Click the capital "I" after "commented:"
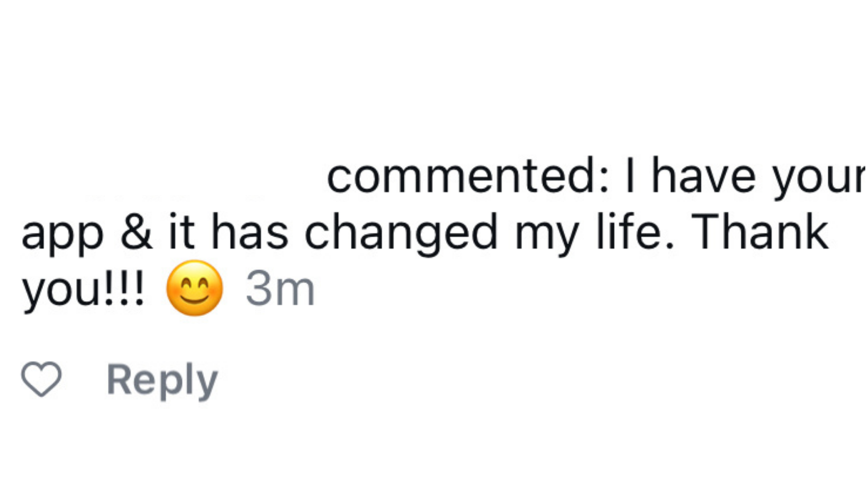This screenshot has width=868, height=489. tap(630, 176)
